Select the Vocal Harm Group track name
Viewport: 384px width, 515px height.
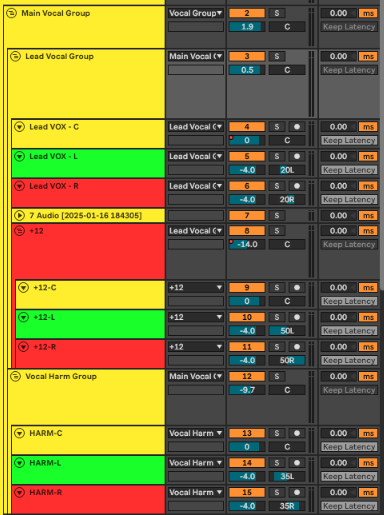(61, 376)
